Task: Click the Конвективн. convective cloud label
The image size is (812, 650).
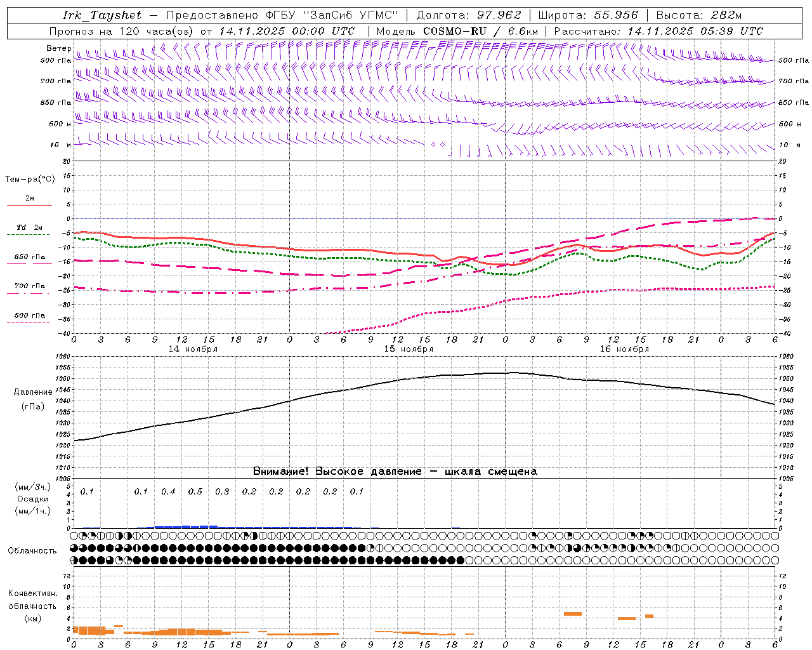Action: click(x=33, y=594)
